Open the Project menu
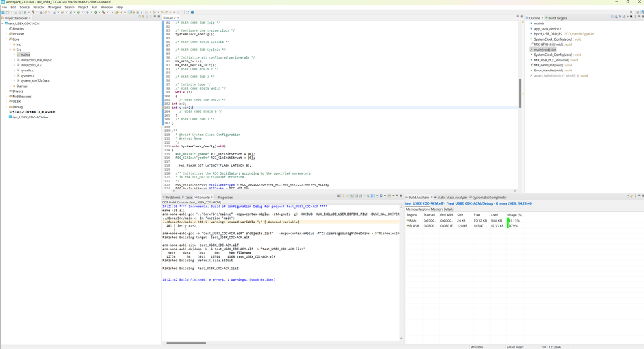This screenshot has height=349, width=644. pyautogui.click(x=83, y=7)
